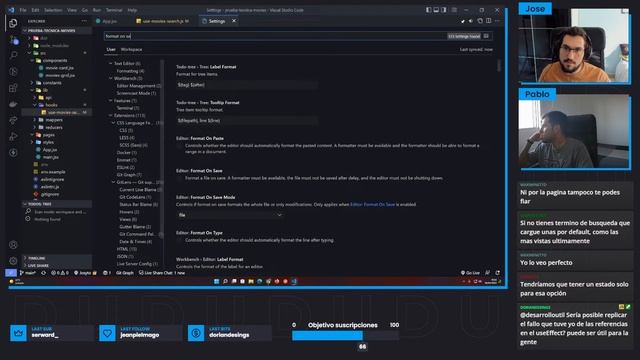Open the Extensions view
This screenshot has width=640, height=360.
click(13, 88)
